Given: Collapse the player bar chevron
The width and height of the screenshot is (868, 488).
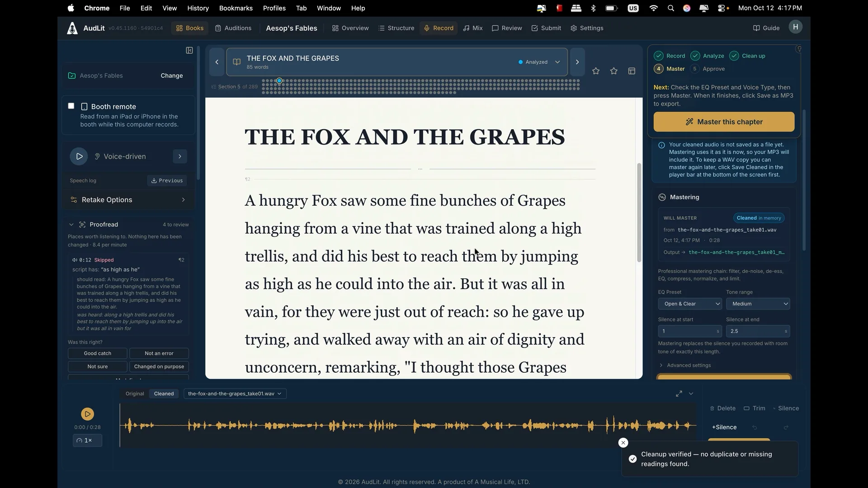Looking at the screenshot, I should (x=691, y=394).
